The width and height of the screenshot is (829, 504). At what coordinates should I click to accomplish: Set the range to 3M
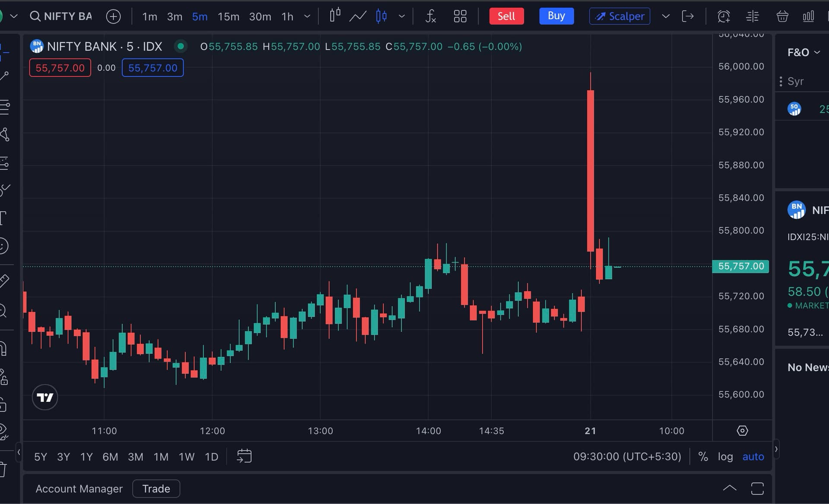click(136, 457)
